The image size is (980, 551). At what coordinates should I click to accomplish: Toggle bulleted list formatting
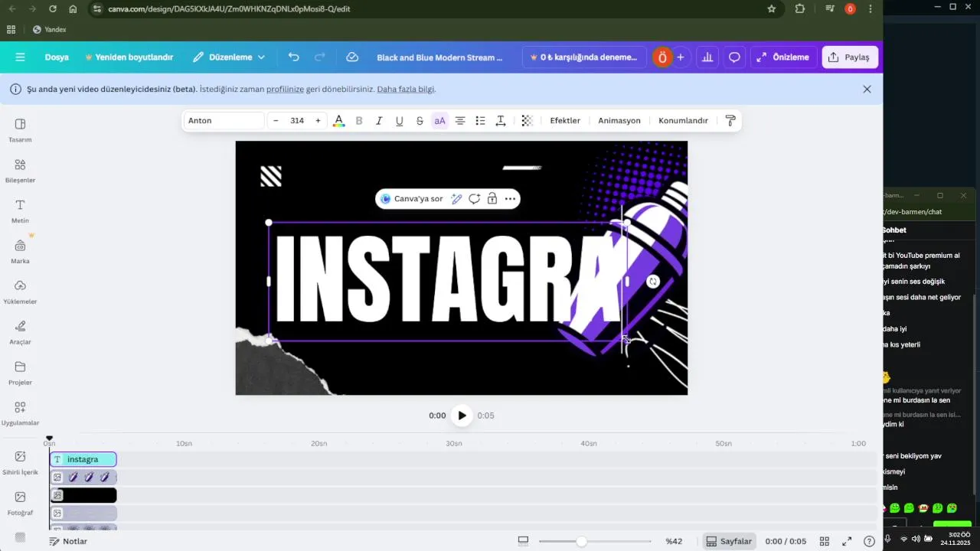[480, 121]
